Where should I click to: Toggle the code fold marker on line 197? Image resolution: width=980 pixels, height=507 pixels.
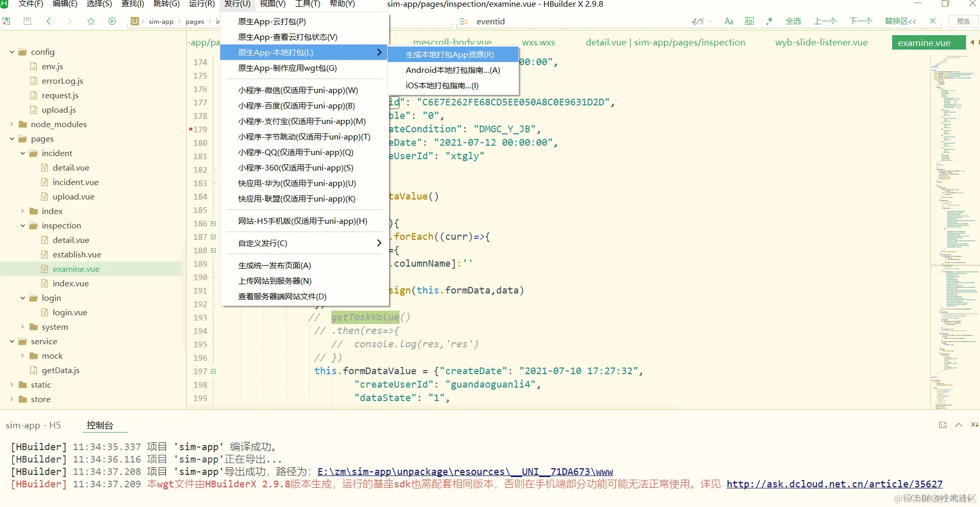[213, 371]
